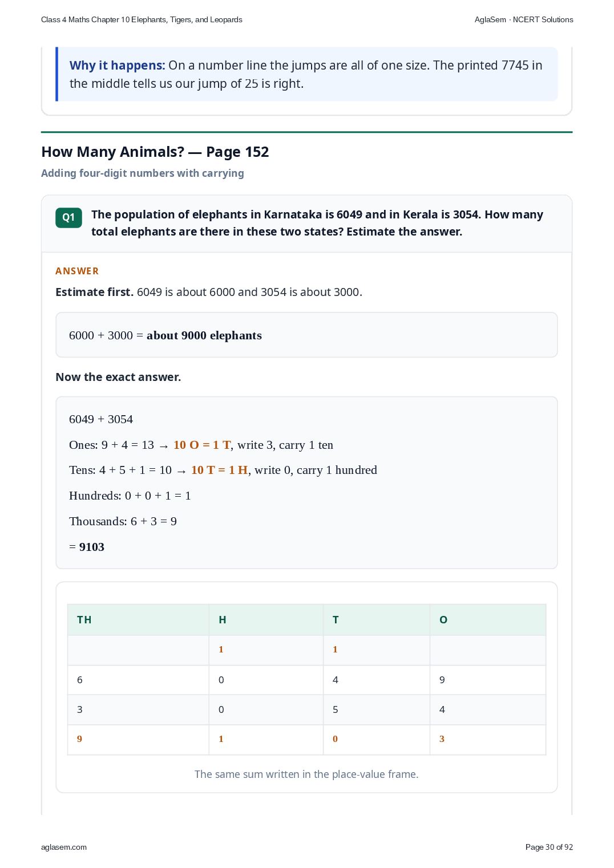
Task: Click the chapter title in page header
Action: (x=142, y=19)
